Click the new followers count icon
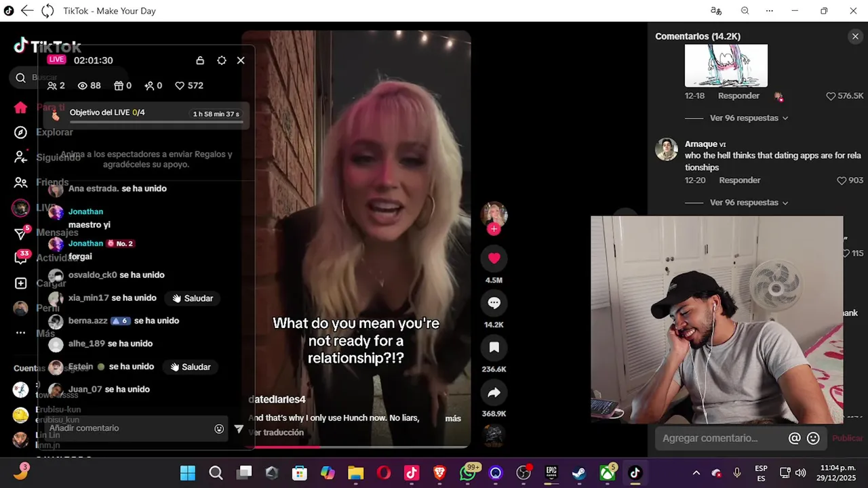The image size is (868, 488). pos(153,85)
